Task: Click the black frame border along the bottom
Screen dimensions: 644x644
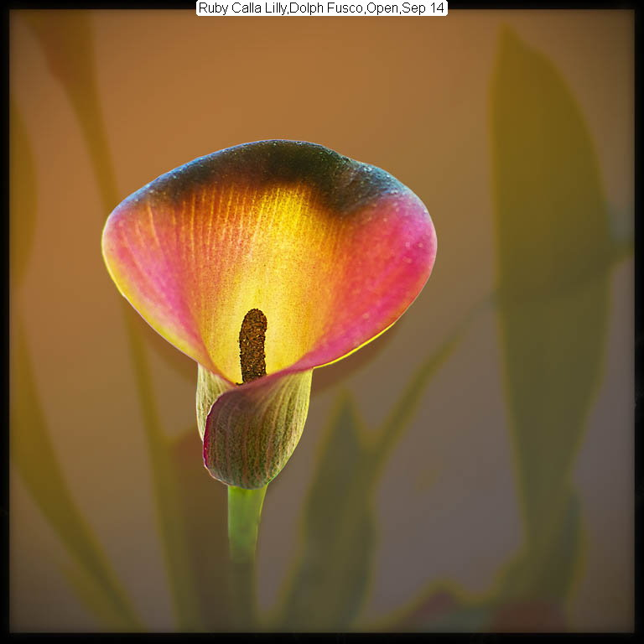Action: [x=322, y=638]
